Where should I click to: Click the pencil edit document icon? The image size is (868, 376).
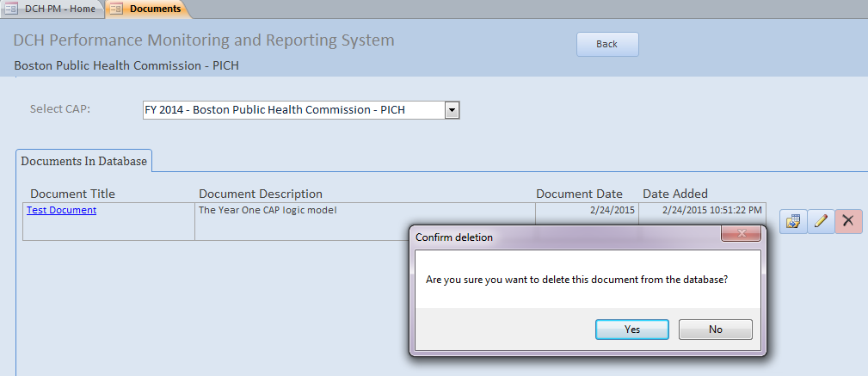tap(821, 221)
